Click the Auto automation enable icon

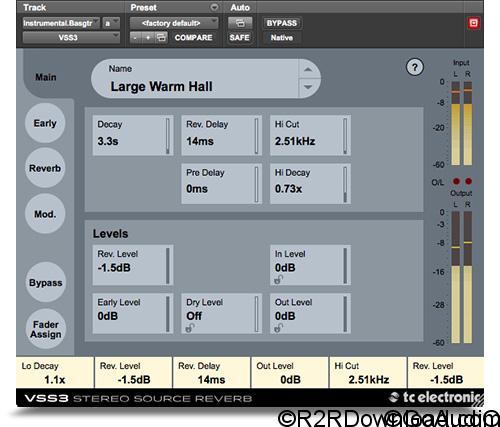click(x=240, y=23)
